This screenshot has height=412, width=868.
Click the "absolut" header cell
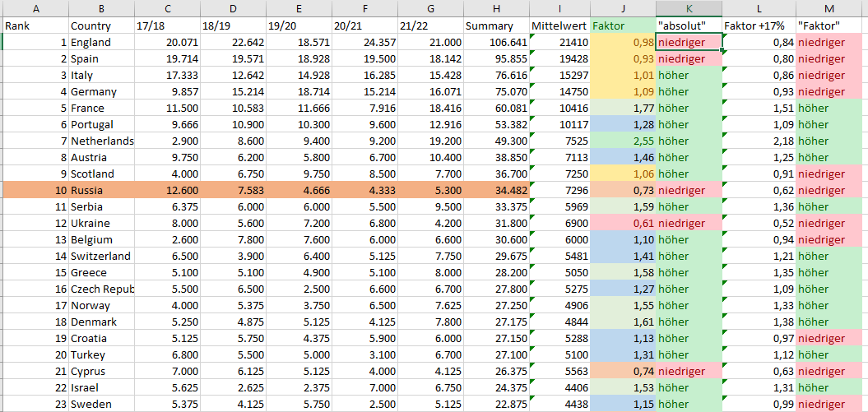coord(689,26)
